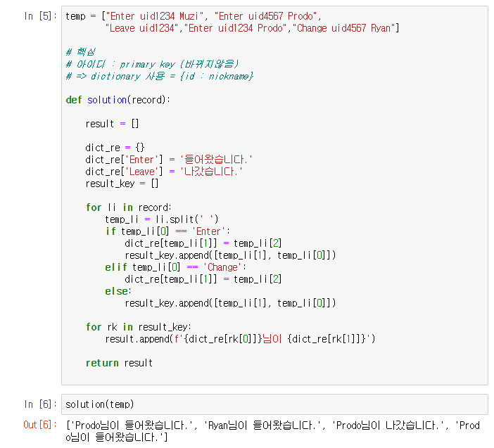
Task: Click the 'return result' line
Action: click(x=119, y=363)
